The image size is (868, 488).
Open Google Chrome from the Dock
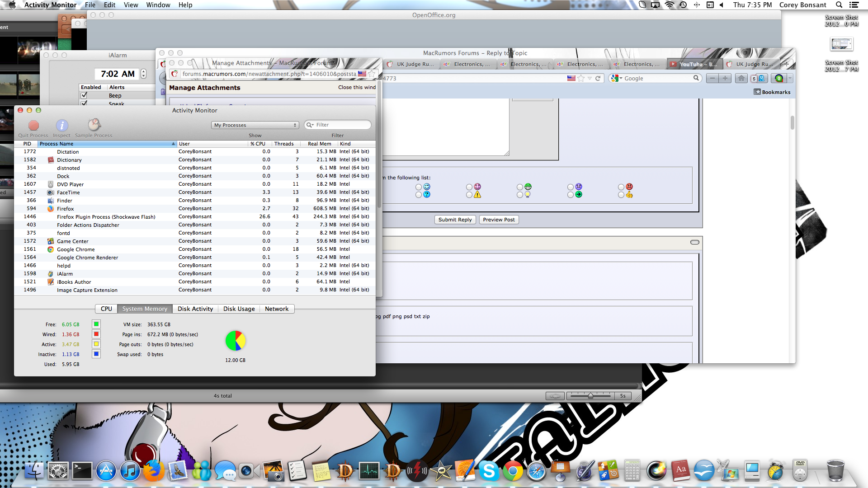point(513,471)
